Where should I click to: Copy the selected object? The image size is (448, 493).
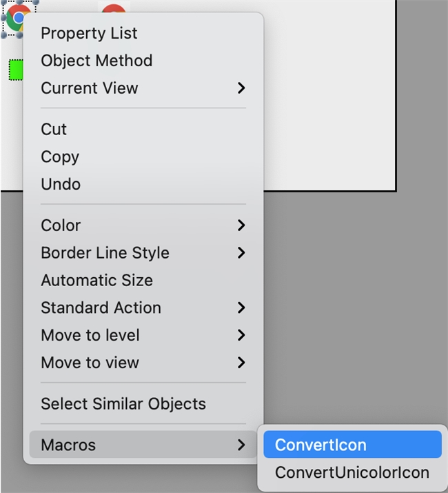[60, 157]
